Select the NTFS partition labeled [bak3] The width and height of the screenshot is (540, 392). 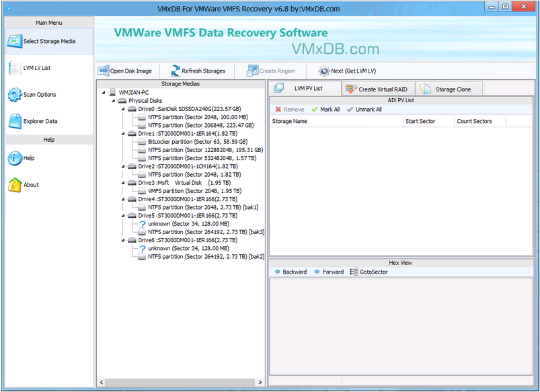click(206, 232)
